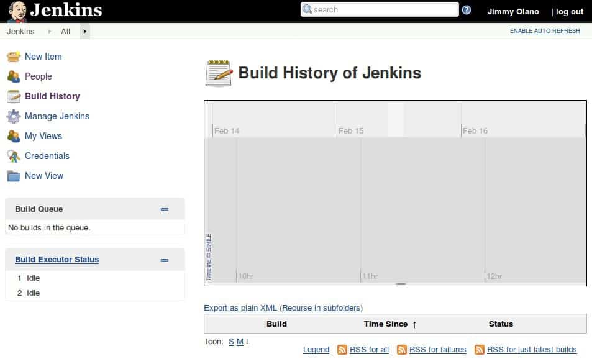Click the RSS for failures link text
The height and width of the screenshot is (364, 592).
(437, 350)
